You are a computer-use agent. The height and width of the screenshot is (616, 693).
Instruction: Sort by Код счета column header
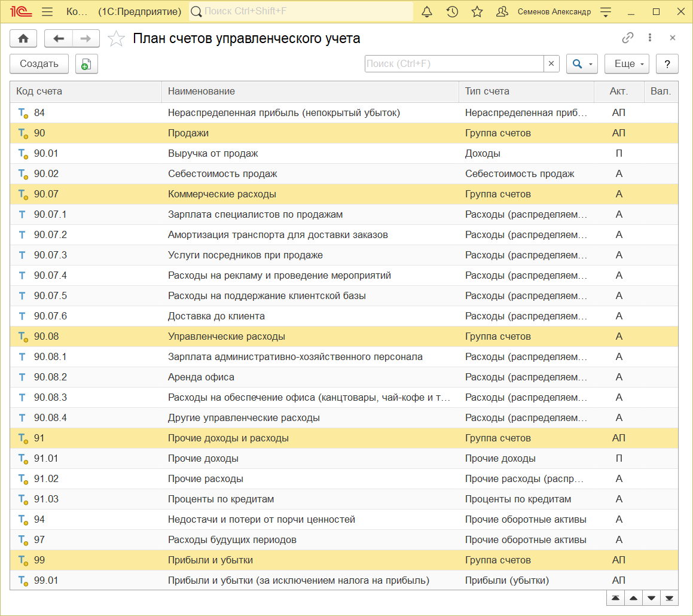point(86,92)
